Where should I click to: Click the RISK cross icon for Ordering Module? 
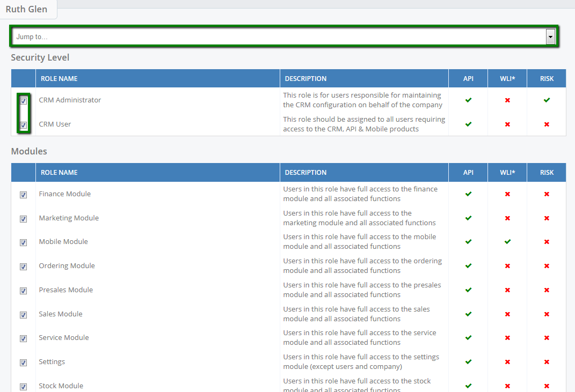click(x=547, y=265)
